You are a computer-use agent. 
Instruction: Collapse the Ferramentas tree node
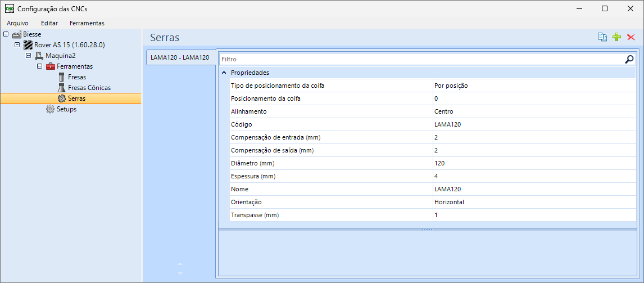[40, 66]
